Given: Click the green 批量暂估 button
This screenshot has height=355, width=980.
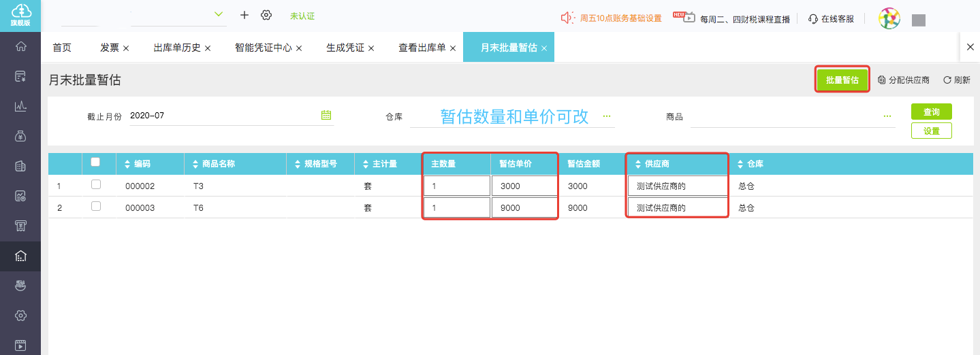Looking at the screenshot, I should pyautogui.click(x=842, y=80).
